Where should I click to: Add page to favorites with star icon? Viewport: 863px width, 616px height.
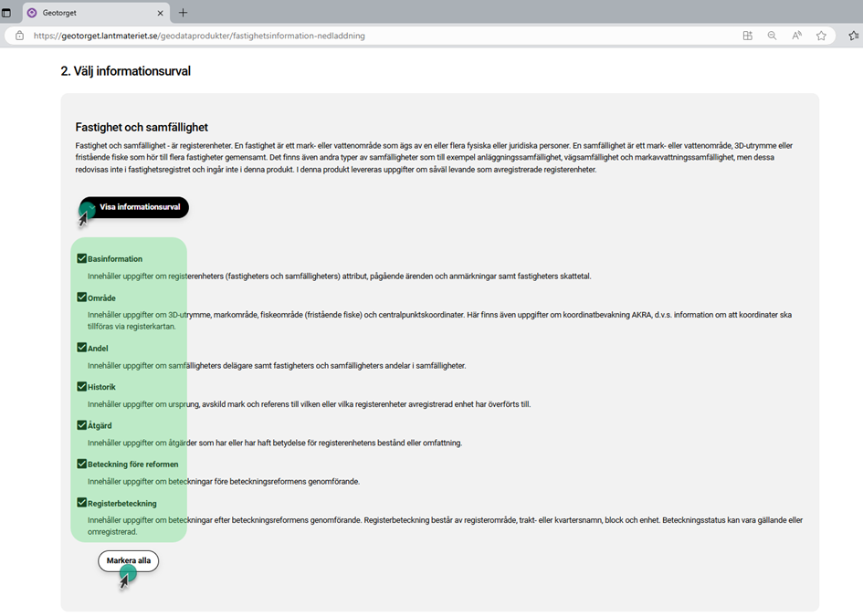821,36
